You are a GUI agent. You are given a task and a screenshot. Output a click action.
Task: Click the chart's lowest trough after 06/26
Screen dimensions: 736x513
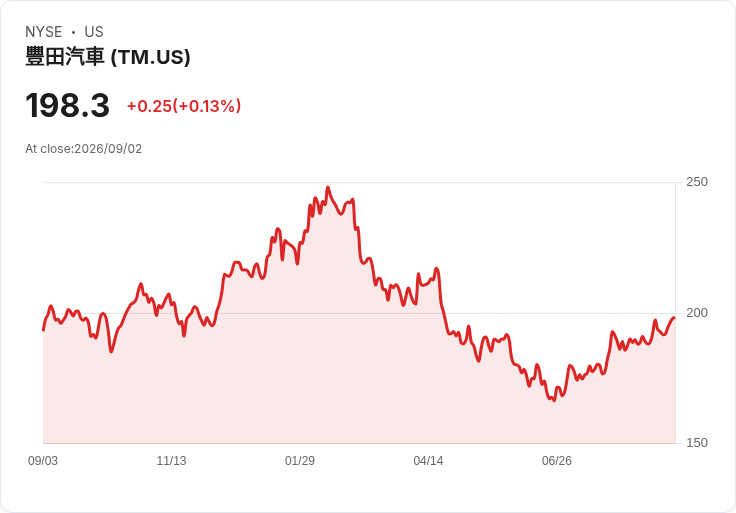click(x=554, y=400)
